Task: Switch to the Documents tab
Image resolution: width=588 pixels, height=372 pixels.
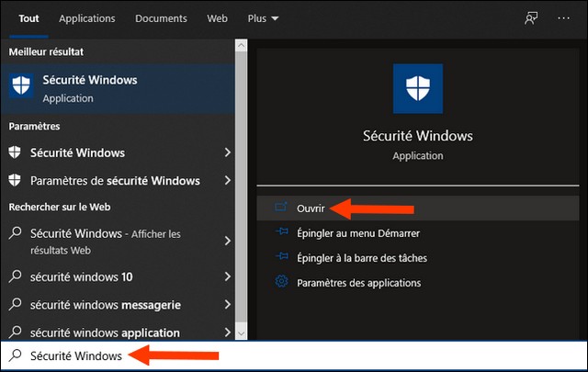Action: pos(161,18)
